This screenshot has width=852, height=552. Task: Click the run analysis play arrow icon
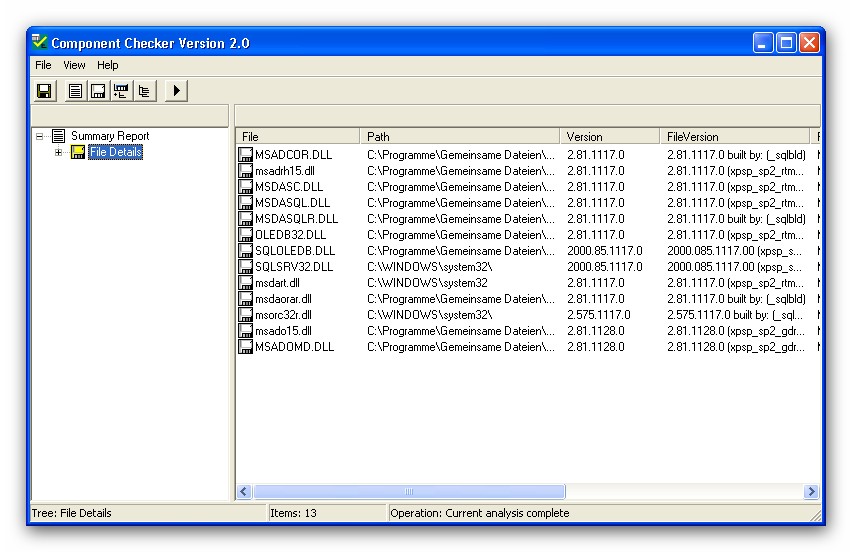pos(176,91)
